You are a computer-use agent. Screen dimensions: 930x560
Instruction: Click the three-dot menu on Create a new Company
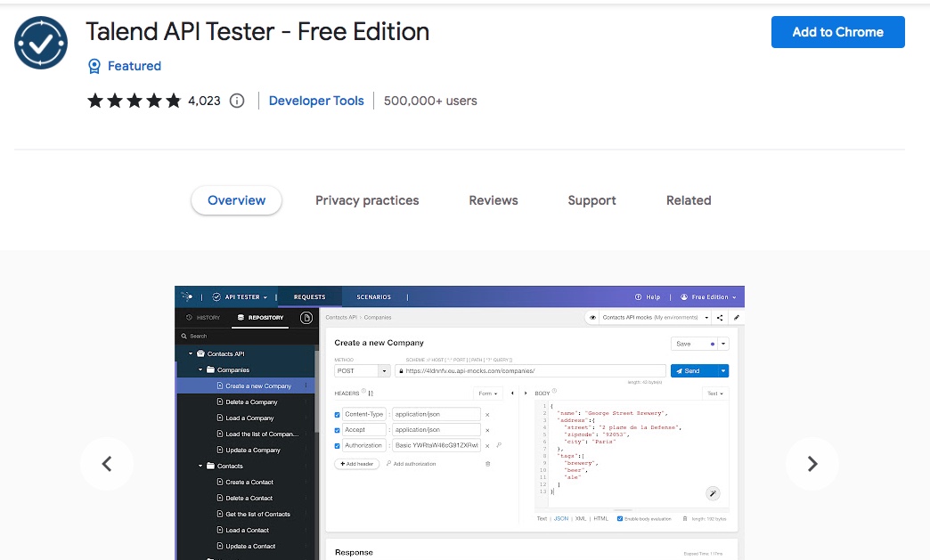306,386
